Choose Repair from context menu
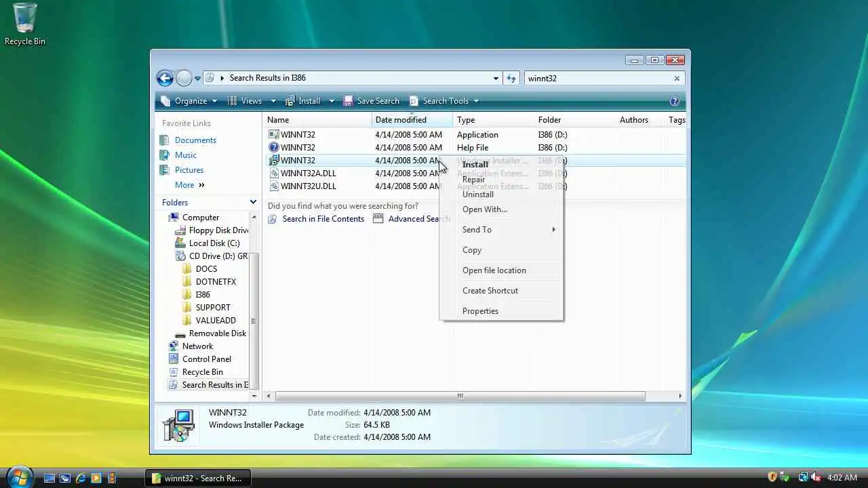868x488 pixels. pos(501,180)
